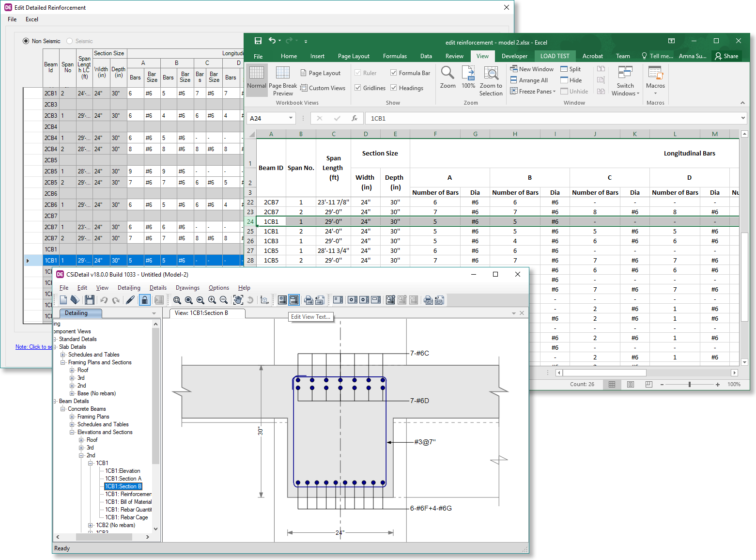This screenshot has width=756, height=560.
Task: Toggle the padlock lock icon in CSiDetail
Action: point(144,300)
